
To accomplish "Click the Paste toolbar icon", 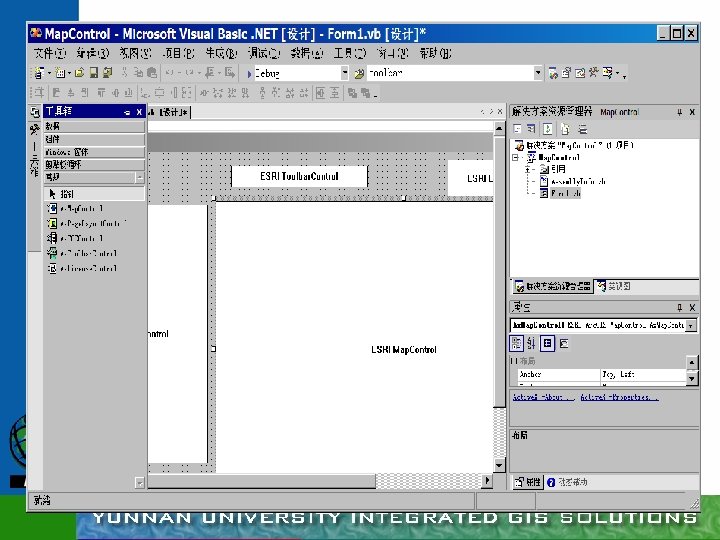I will [x=152, y=73].
